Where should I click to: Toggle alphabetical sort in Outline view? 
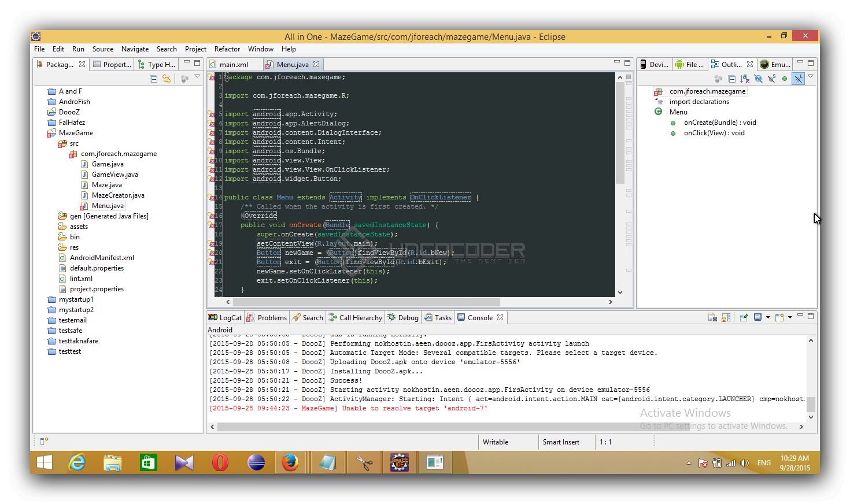(x=745, y=79)
